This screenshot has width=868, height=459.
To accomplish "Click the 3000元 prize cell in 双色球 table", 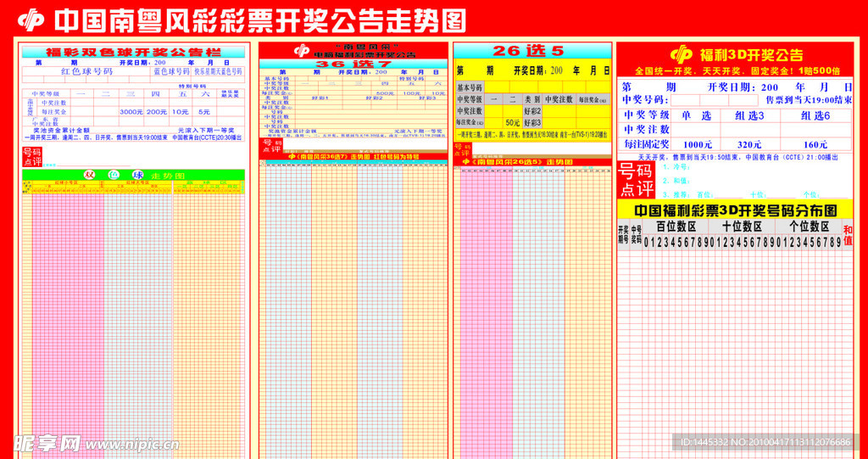I will tap(131, 112).
